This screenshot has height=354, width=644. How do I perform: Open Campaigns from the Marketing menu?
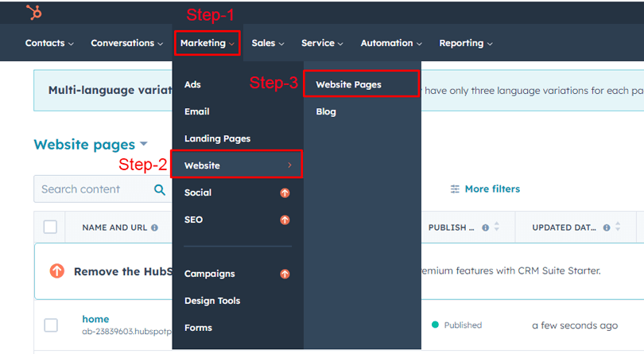pos(209,274)
